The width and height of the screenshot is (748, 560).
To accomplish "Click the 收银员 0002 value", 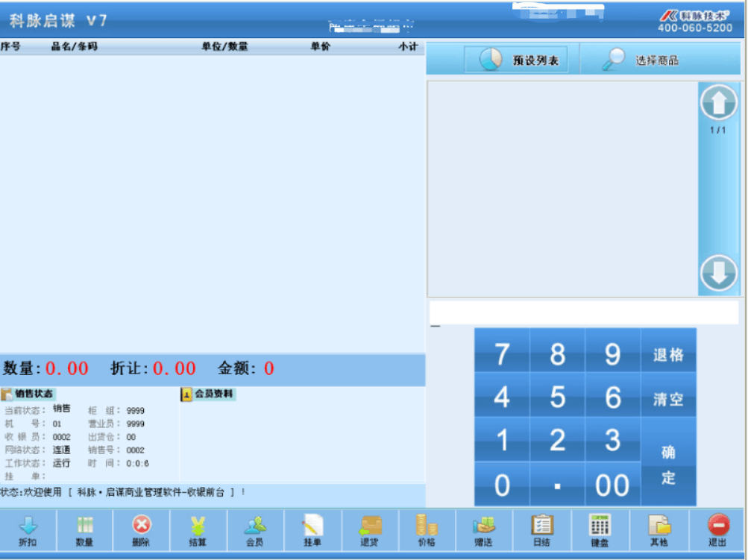I will point(62,437).
